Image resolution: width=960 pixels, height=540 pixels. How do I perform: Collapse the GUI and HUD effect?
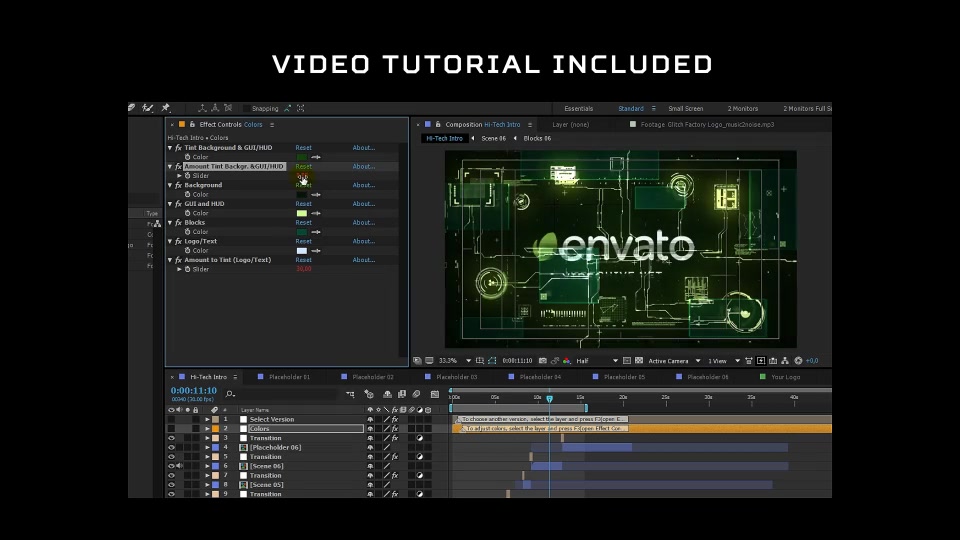(x=170, y=204)
